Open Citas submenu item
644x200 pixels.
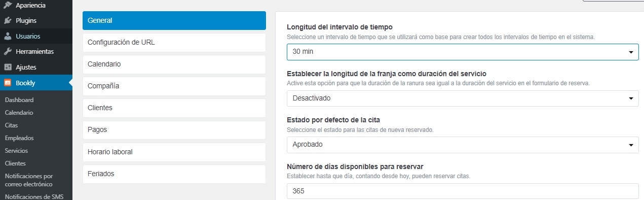[x=11, y=125]
